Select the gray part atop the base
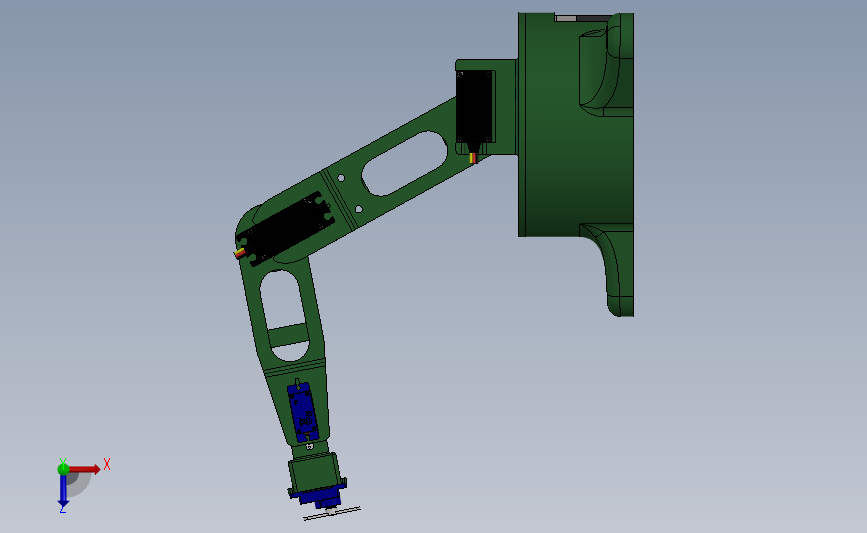This screenshot has width=867, height=533. click(x=566, y=18)
